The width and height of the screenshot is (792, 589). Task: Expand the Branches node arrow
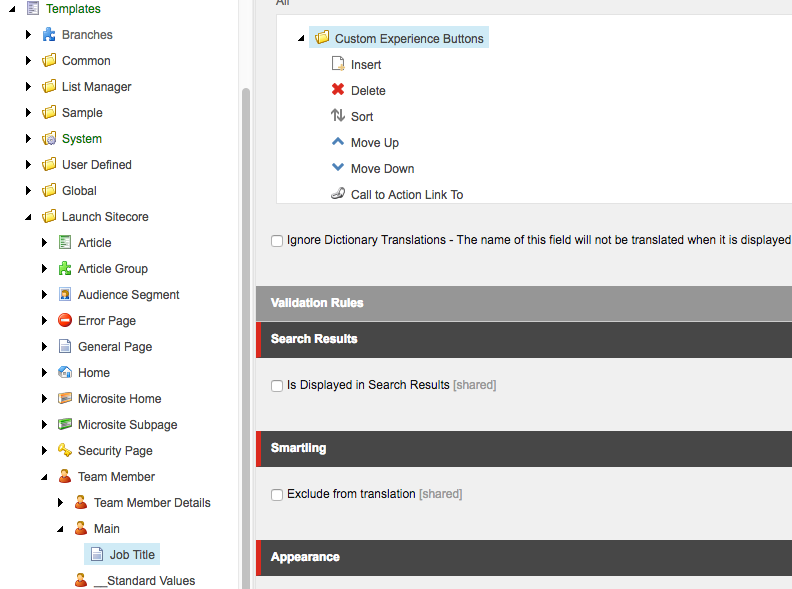(28, 34)
